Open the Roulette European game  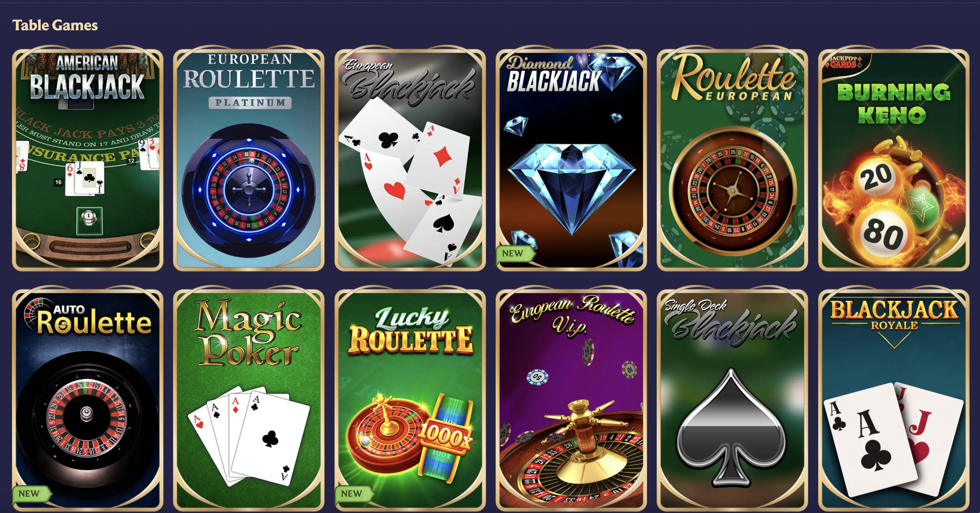click(x=732, y=159)
